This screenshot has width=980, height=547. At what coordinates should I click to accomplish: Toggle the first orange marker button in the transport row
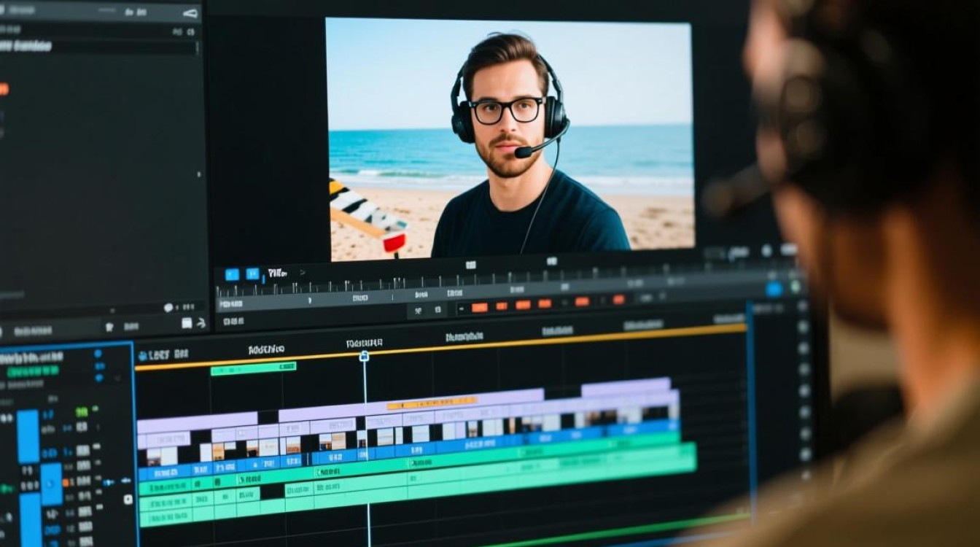click(x=479, y=307)
